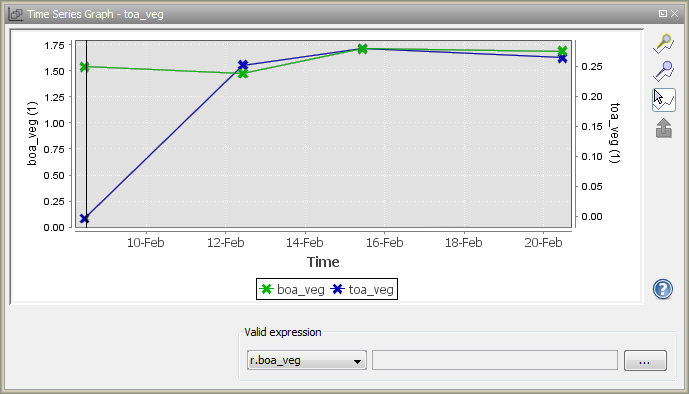Screen dimensions: 689x394
Task: Click the window icon in title bar
Action: [15, 14]
